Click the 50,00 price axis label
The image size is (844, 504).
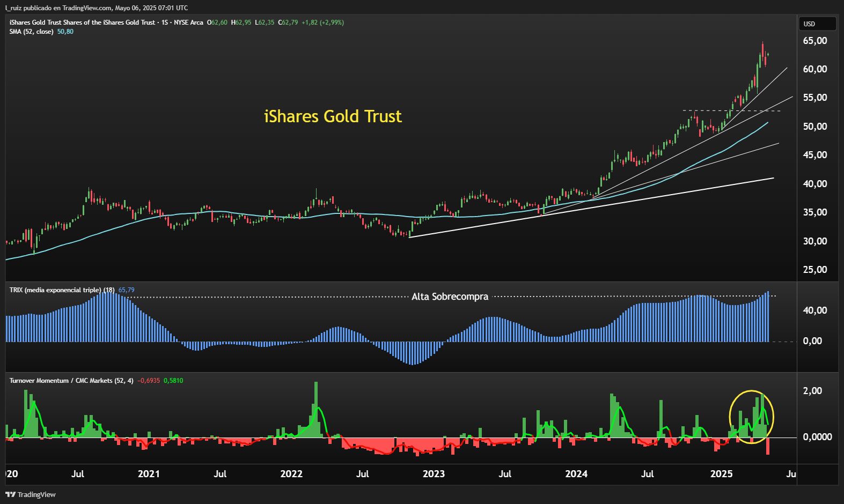coord(814,127)
